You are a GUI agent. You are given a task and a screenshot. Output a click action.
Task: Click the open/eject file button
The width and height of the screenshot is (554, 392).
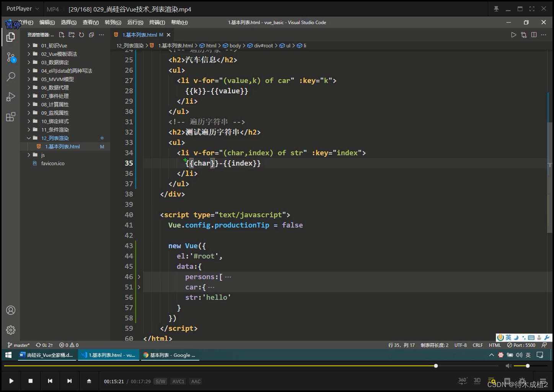[89, 381]
